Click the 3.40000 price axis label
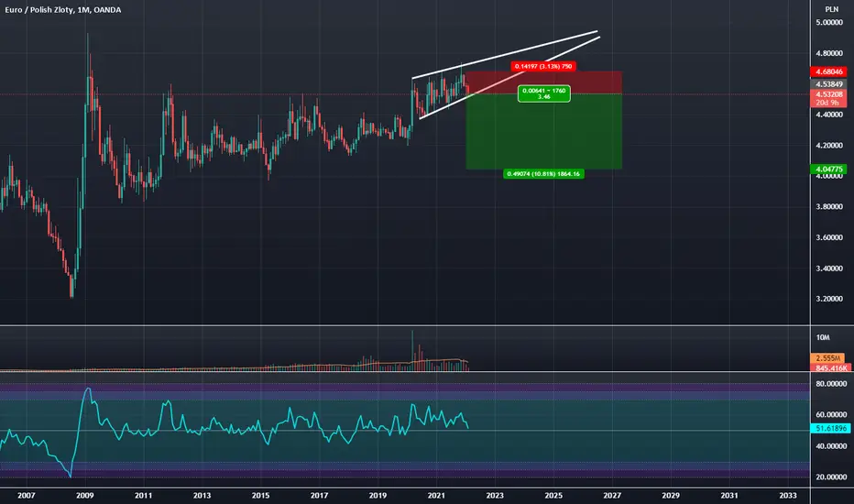This screenshot has height=504, width=854. [829, 268]
